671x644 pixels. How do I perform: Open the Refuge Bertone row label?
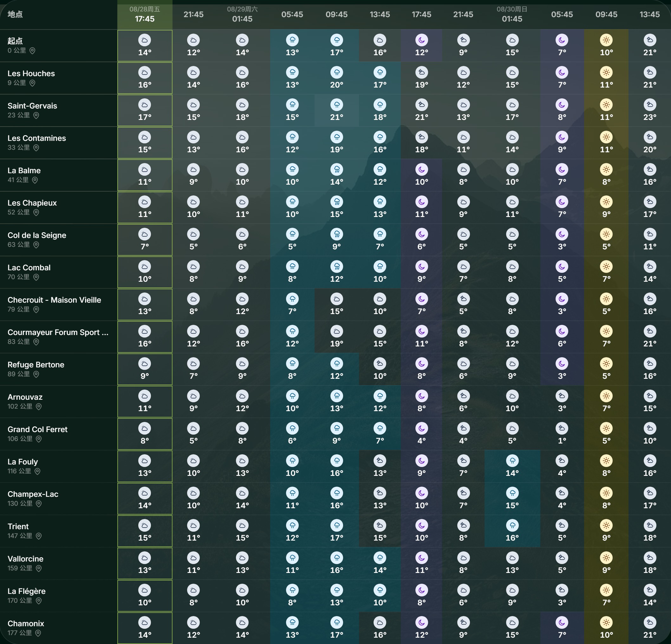pos(59,369)
